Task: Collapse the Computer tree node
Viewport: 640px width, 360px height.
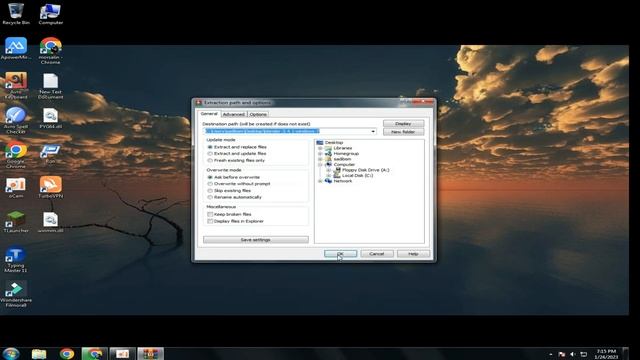Action: coord(320,164)
